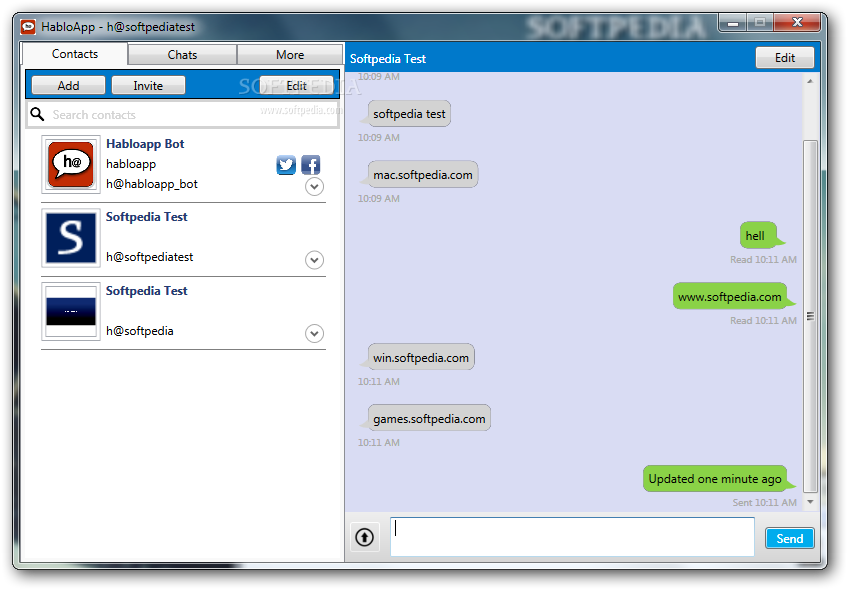Click the chat scrollbar down arrow

point(810,502)
